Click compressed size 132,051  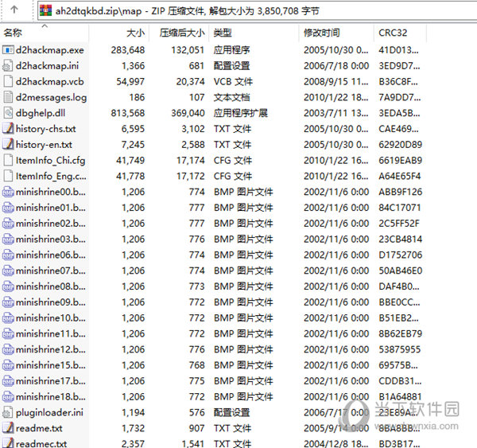click(188, 50)
